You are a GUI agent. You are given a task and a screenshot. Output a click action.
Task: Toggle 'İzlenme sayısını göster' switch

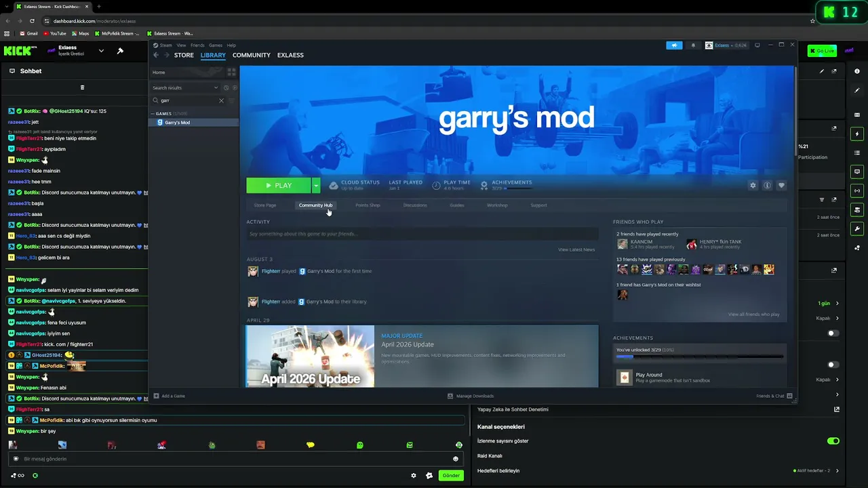[x=833, y=441]
